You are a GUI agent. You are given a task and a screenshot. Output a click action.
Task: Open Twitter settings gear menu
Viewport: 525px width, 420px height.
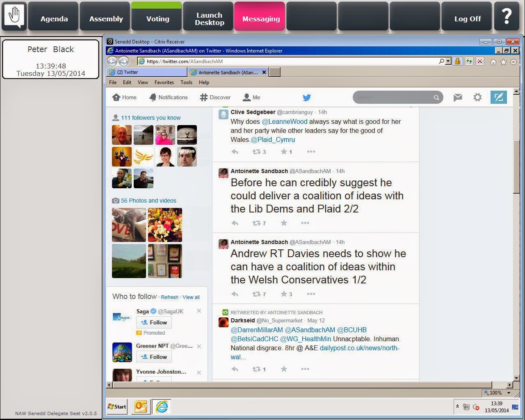click(477, 97)
